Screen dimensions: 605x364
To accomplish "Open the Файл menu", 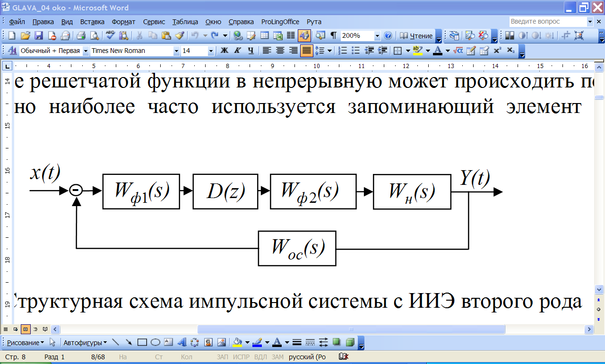I will pyautogui.click(x=17, y=22).
